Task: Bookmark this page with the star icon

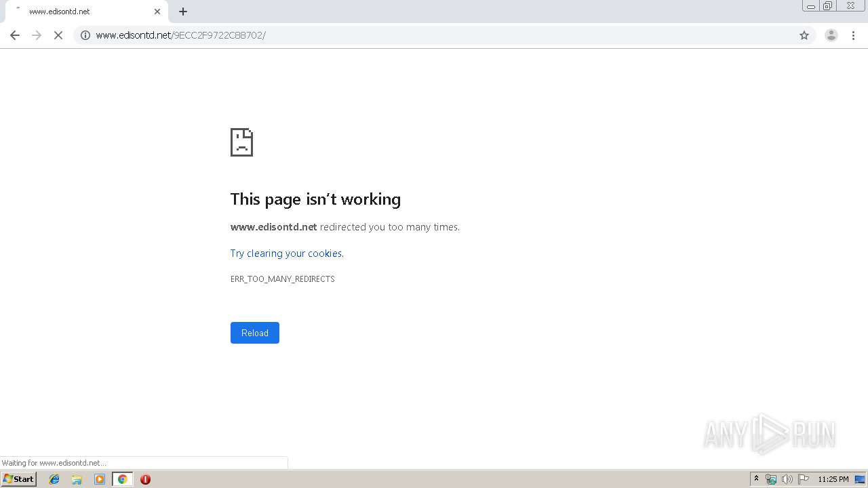Action: 804,35
